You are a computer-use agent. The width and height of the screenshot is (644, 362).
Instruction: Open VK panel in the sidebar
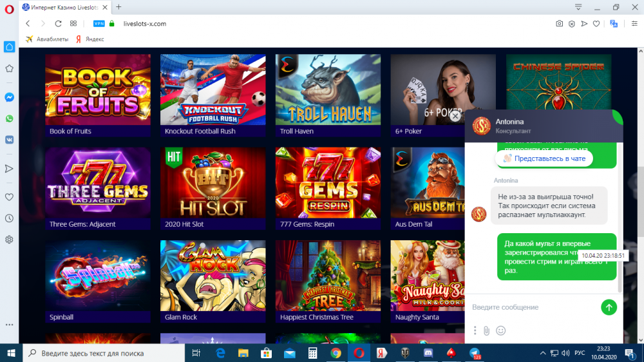(x=9, y=139)
